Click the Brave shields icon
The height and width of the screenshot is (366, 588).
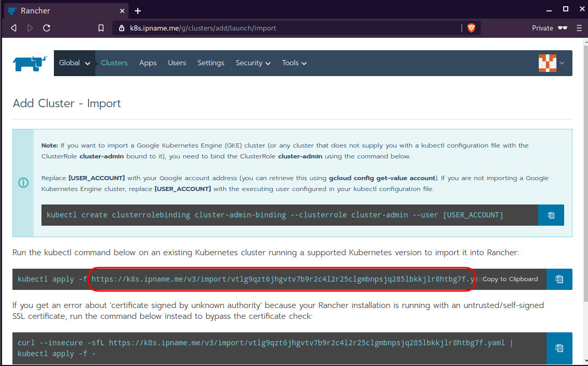coord(471,28)
